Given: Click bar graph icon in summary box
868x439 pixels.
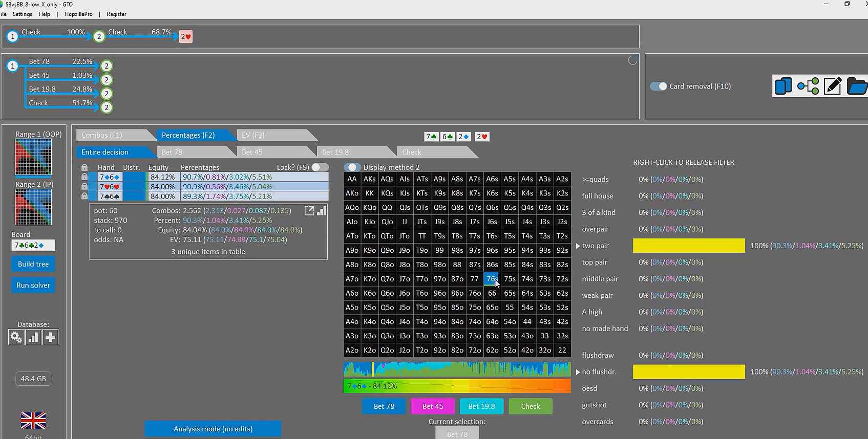Looking at the screenshot, I should coord(322,210).
